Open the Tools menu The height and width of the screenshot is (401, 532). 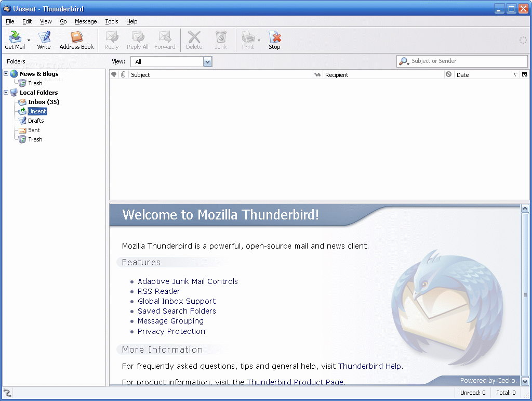[x=112, y=21]
